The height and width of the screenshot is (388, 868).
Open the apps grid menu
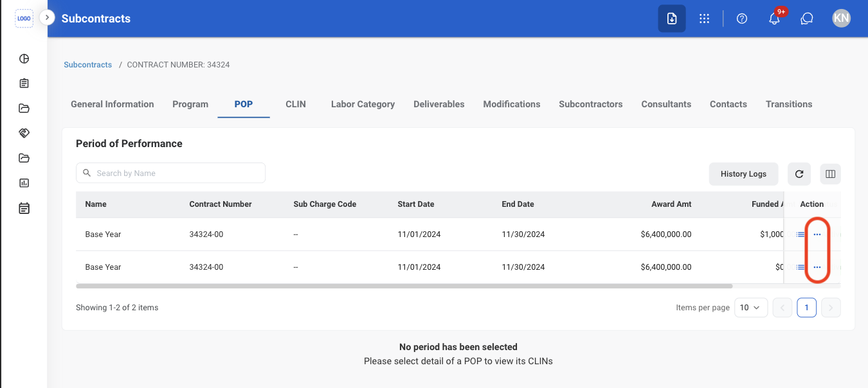(x=705, y=19)
